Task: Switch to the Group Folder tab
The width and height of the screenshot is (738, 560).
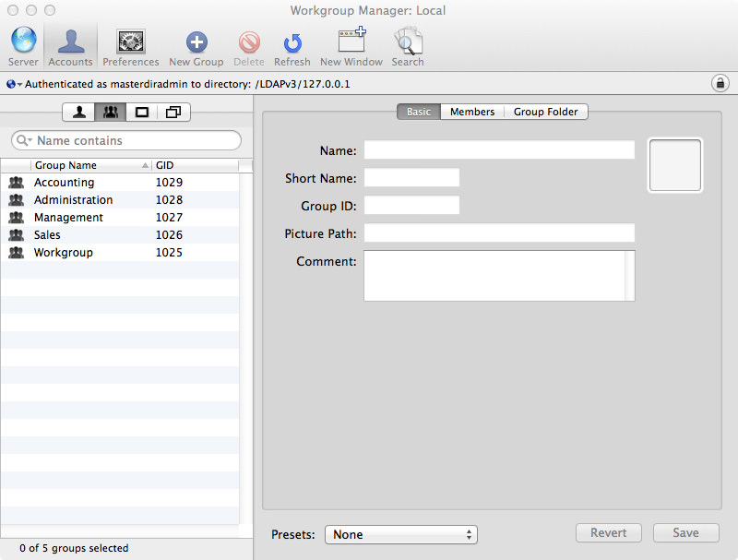Action: click(545, 112)
